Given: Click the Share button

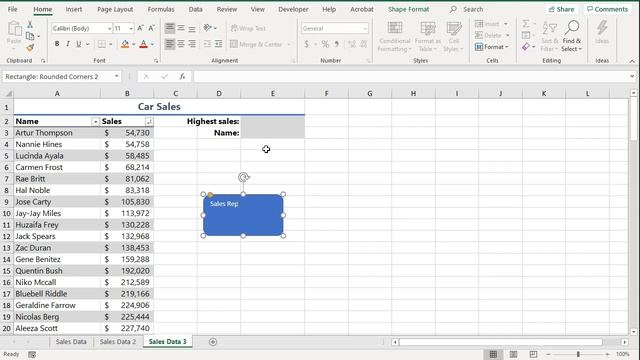Looking at the screenshot, I should point(561,9).
